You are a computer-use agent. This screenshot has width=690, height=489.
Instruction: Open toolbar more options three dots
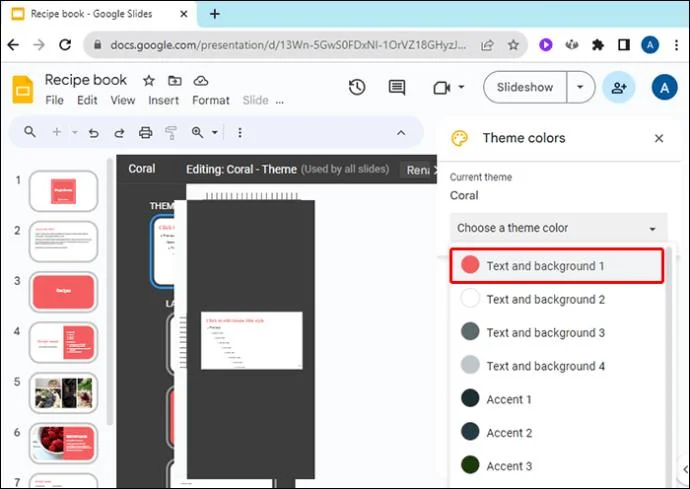(240, 132)
